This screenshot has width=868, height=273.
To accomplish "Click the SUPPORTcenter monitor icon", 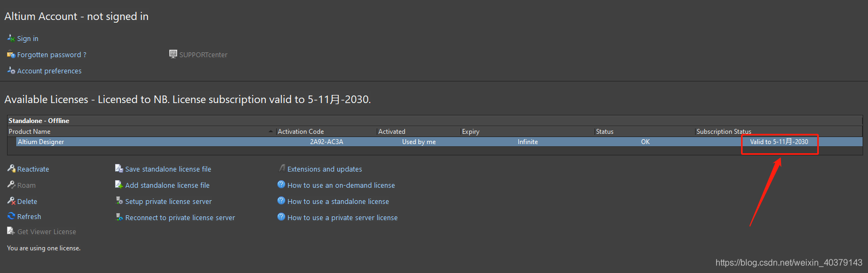I will pyautogui.click(x=173, y=54).
